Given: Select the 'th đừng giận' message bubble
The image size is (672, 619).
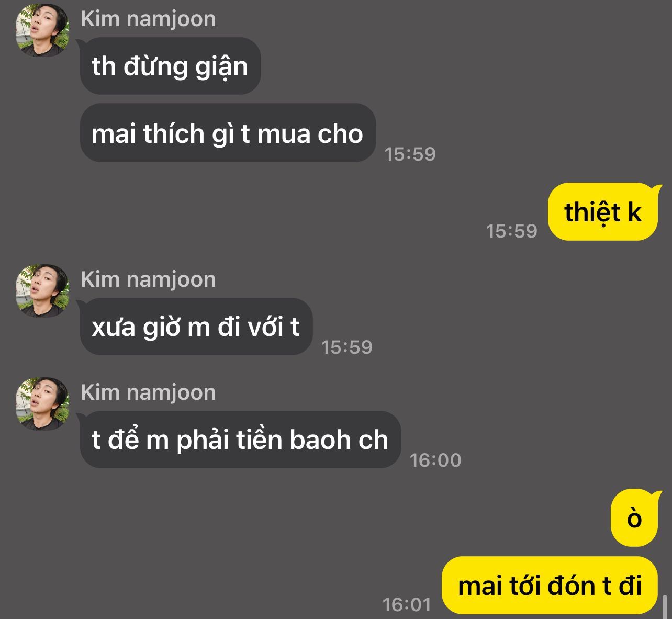Looking at the screenshot, I should coord(170,66).
